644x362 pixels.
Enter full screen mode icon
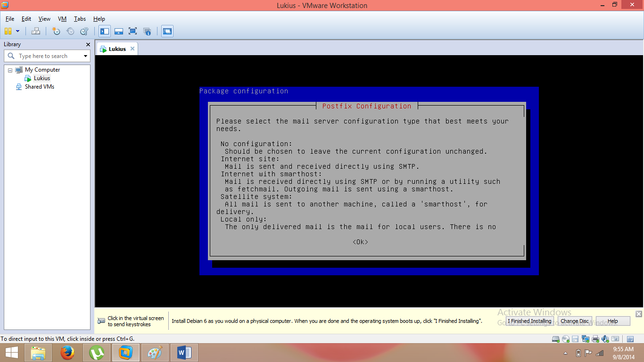132,31
